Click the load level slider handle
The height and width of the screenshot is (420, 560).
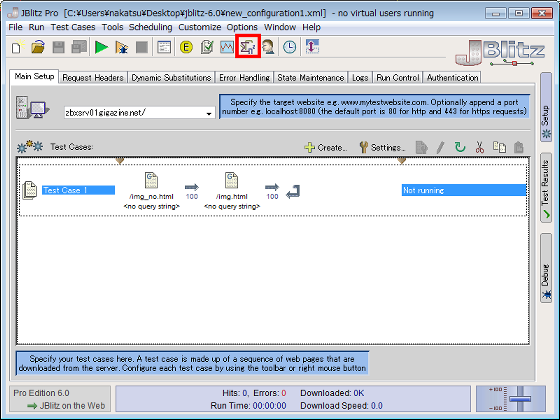click(x=520, y=399)
